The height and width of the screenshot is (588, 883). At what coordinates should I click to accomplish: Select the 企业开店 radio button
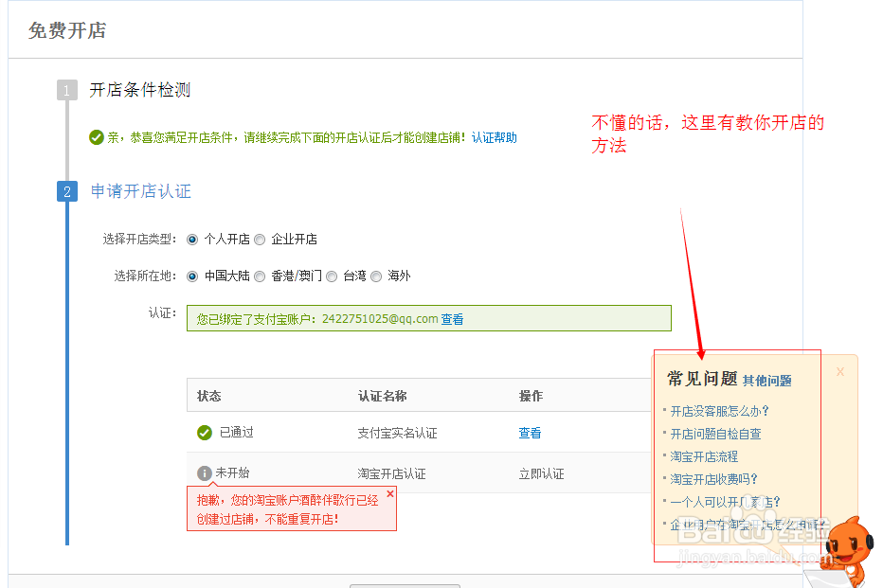tap(260, 240)
